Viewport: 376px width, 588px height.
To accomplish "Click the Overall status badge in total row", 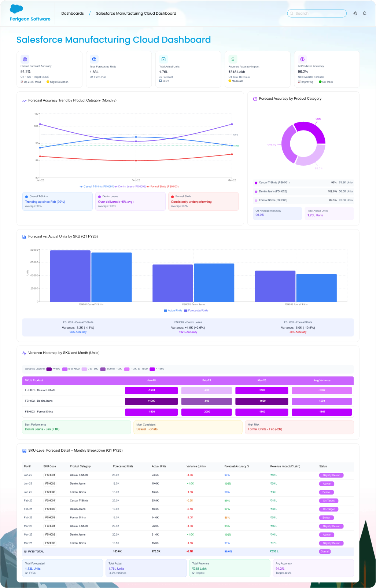I will 325,551.
